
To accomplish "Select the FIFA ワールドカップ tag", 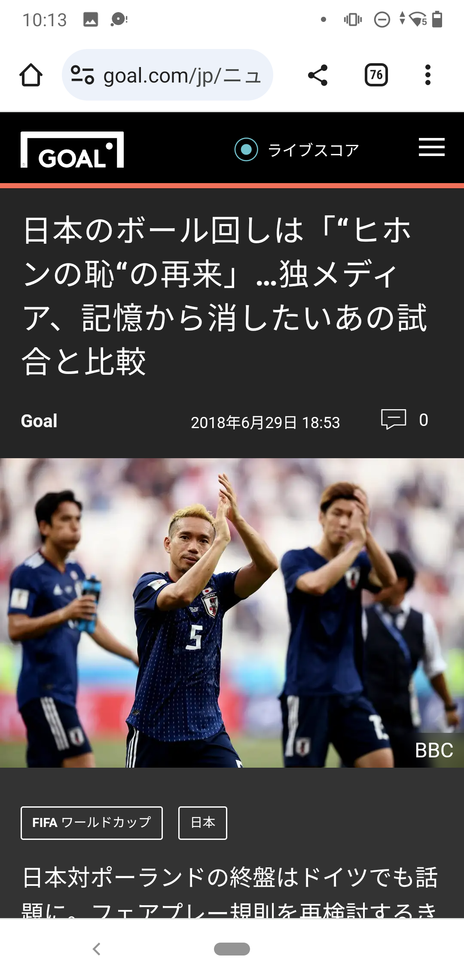I will [x=92, y=823].
